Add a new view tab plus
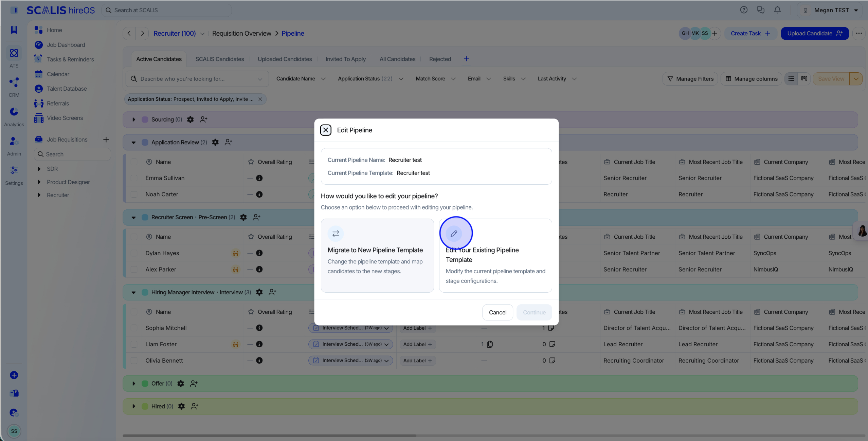The image size is (868, 441). [x=466, y=59]
